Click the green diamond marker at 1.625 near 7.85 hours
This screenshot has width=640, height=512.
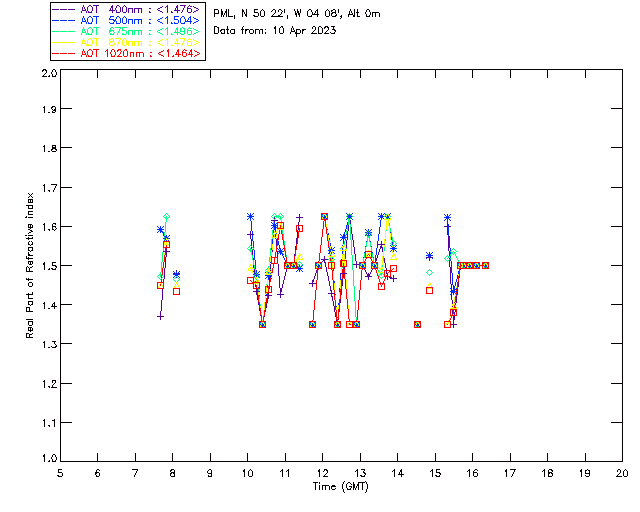coord(167,217)
